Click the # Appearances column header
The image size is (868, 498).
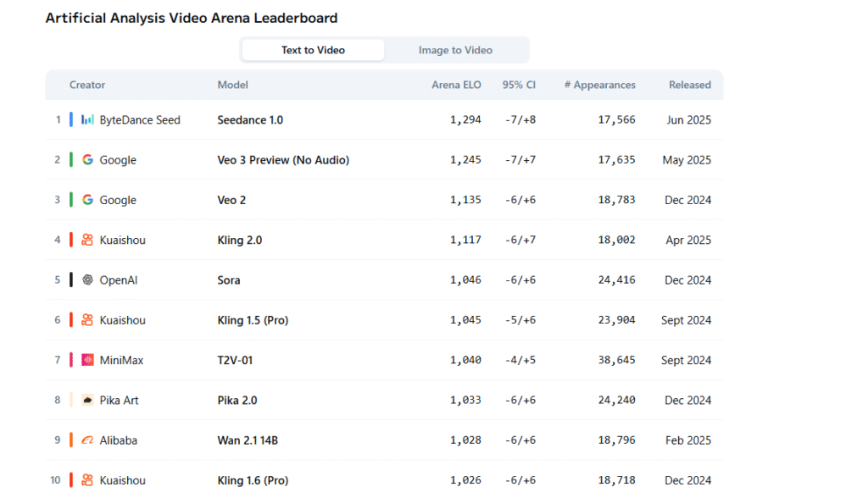[x=599, y=85]
